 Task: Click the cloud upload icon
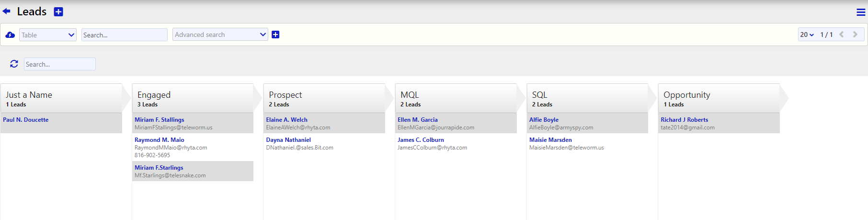click(10, 35)
